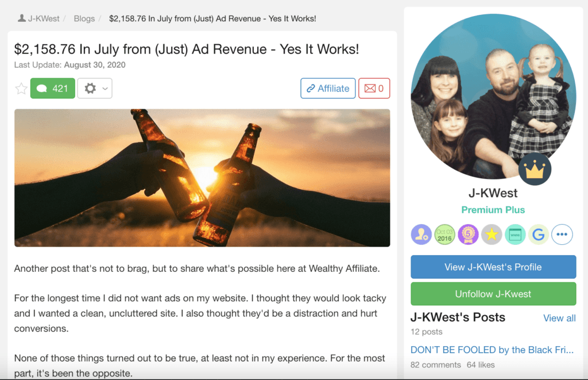Image resolution: width=588 pixels, height=380 pixels.
Task: Favorite this post with the star icon
Action: click(x=21, y=89)
